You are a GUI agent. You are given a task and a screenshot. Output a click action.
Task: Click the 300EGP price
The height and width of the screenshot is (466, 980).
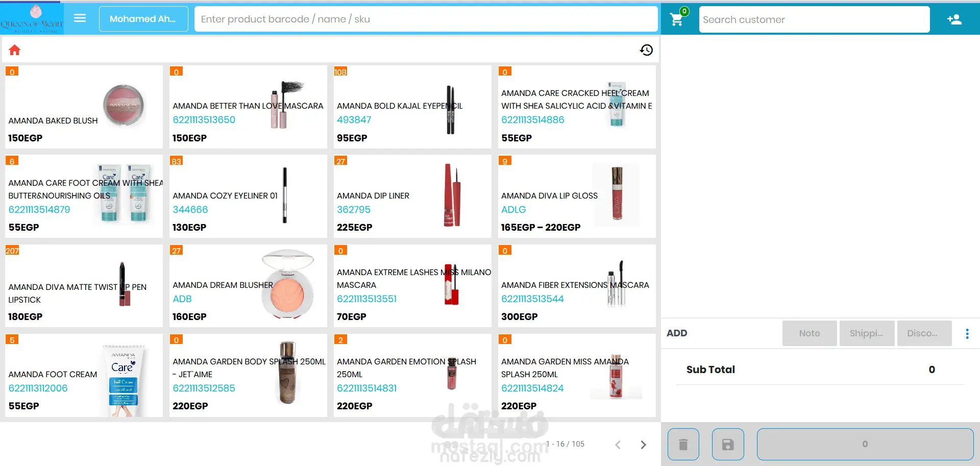(x=519, y=316)
